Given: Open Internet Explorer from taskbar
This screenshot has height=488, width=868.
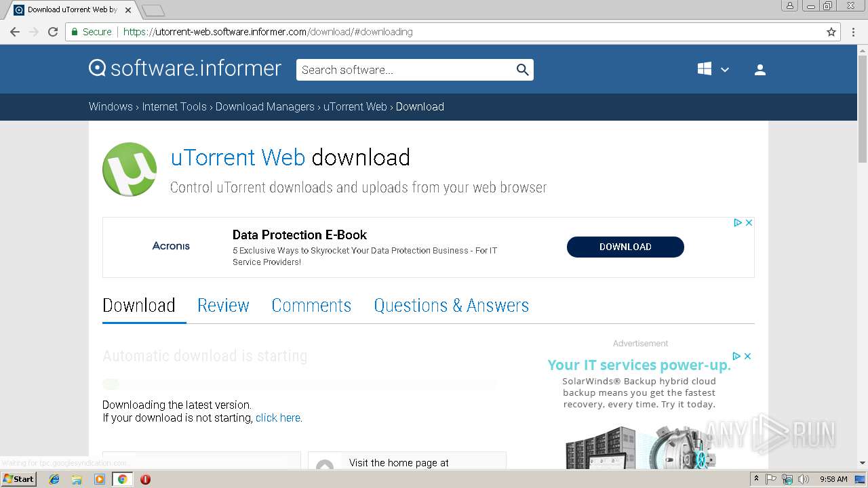Looking at the screenshot, I should click(54, 479).
